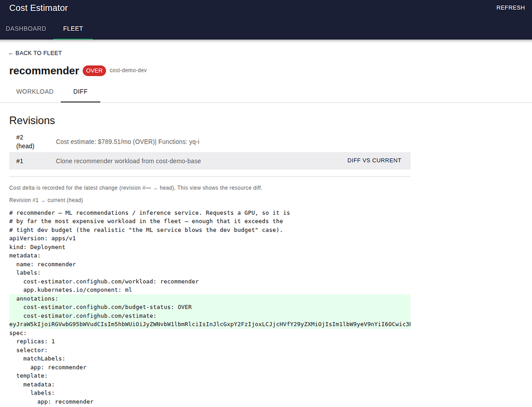Click the "template:" line
Viewport: 532px width, 407px height.
[x=32, y=376]
